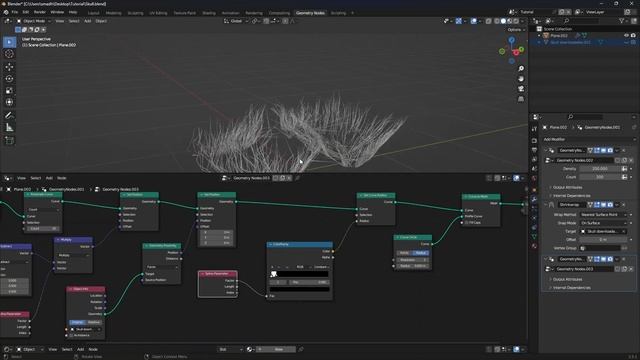Viewport: 640px width, 360px height.
Task: Open the Object Mode dropdown
Action: pyautogui.click(x=34, y=21)
